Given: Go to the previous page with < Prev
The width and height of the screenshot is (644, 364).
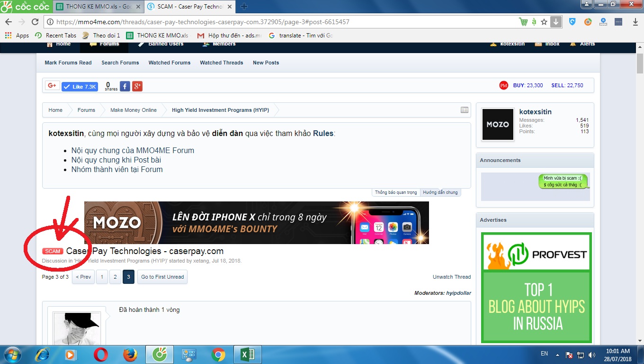Looking at the screenshot, I should click(x=83, y=277).
